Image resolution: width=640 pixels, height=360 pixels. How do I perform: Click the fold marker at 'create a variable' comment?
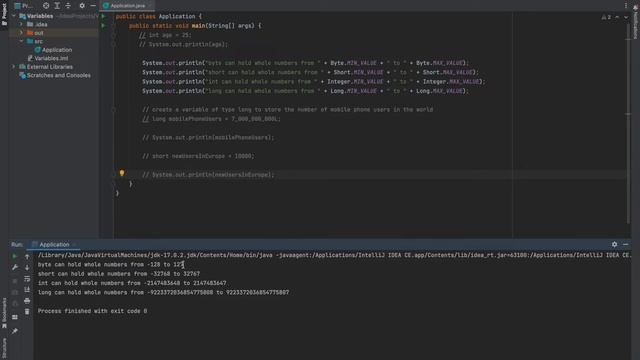click(x=113, y=109)
